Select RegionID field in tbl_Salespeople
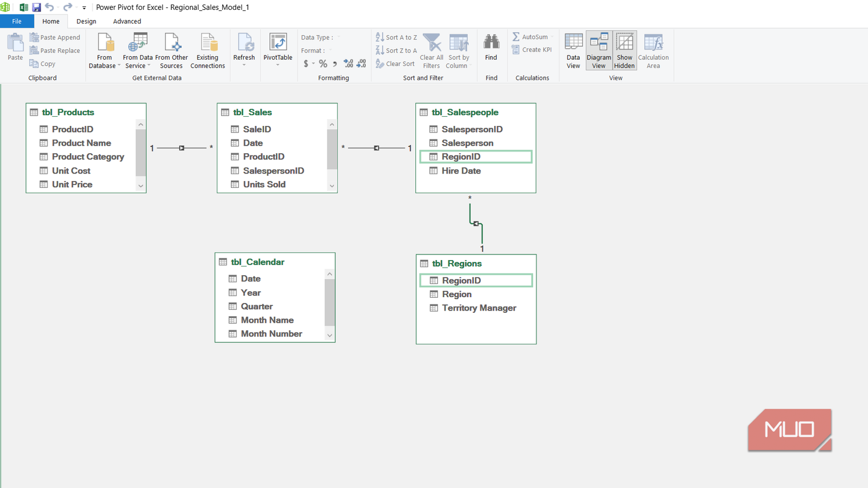Screen dimensions: 868x488 476,157
